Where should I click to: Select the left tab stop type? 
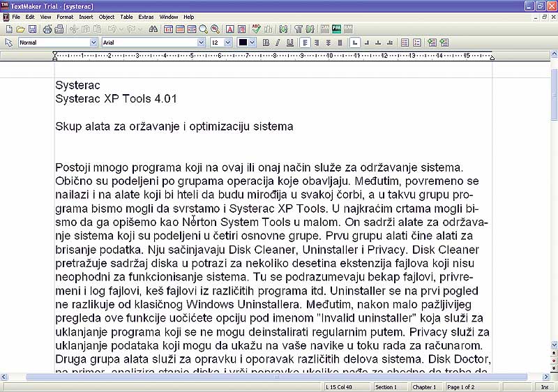[x=355, y=43]
